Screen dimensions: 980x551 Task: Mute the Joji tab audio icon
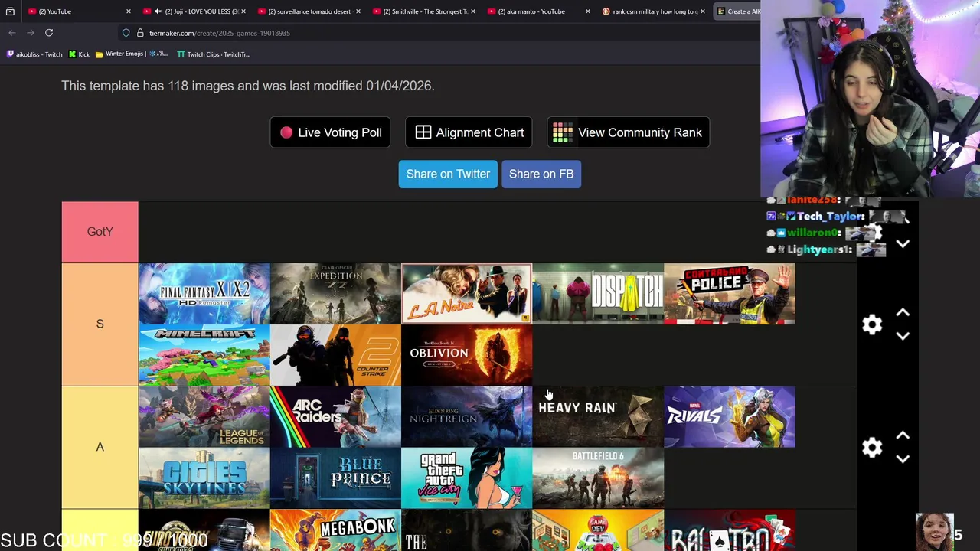coord(158,11)
